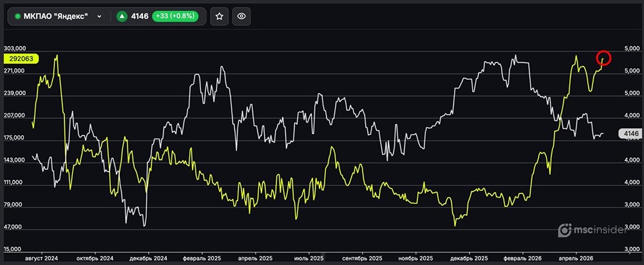Click the +33 (+0.8%) change badge
Screen dimensions: 644x265
pos(175,17)
